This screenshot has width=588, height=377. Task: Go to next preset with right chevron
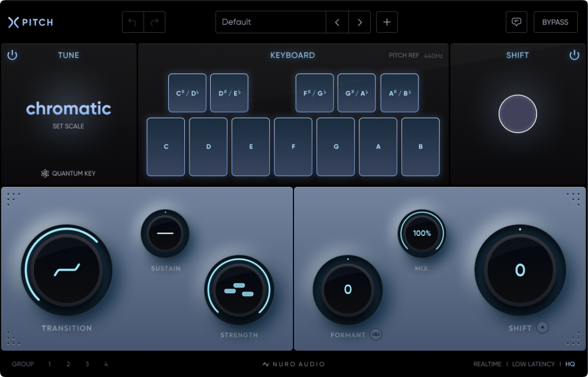(359, 22)
